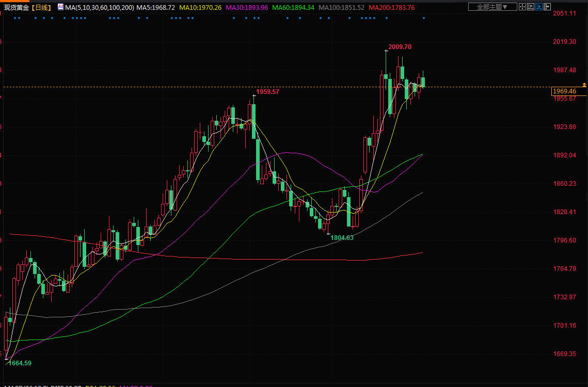
Task: Click the panel exit arrow icon
Action: pos(548,7)
